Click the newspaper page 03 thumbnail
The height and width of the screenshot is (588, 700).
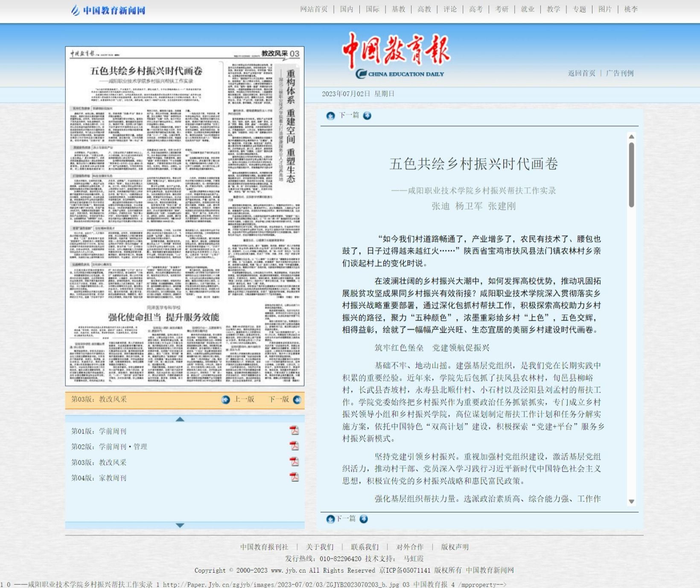pos(185,216)
